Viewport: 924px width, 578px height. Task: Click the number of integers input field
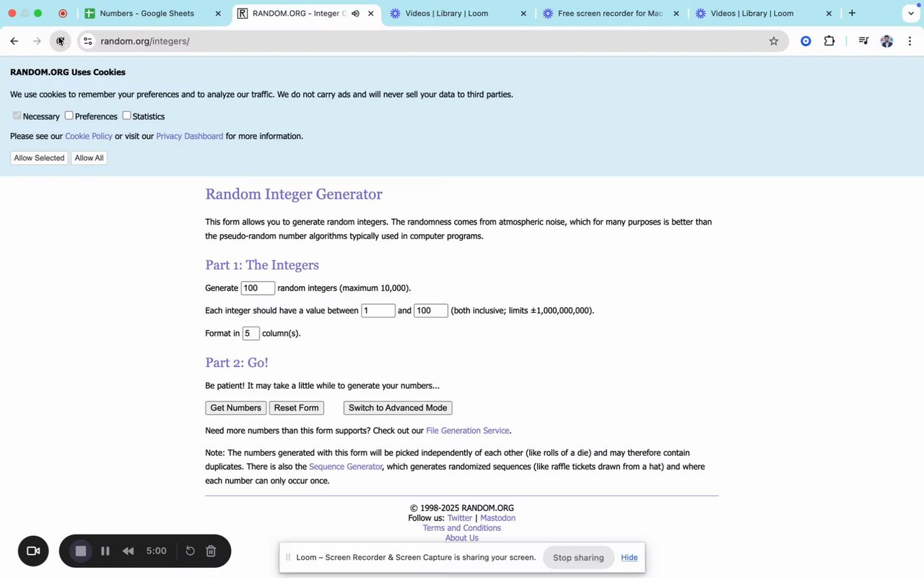258,288
